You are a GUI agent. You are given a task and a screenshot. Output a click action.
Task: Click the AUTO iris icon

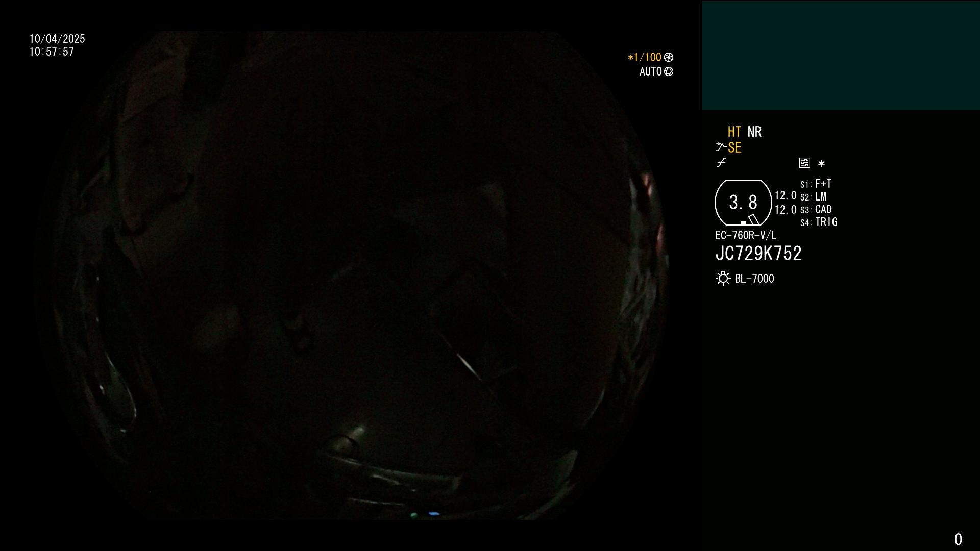(x=669, y=71)
